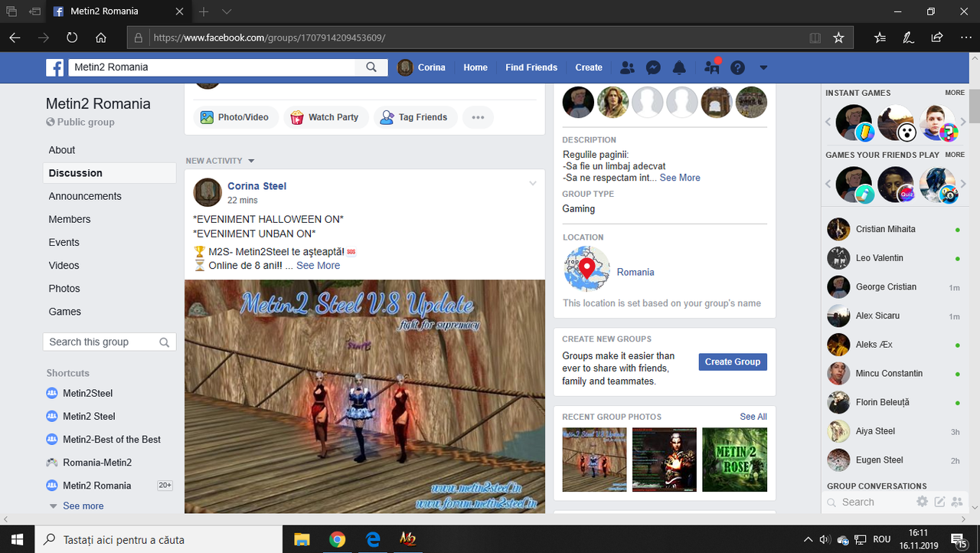The height and width of the screenshot is (553, 980).
Task: Click the browser Home button
Action: point(101,38)
